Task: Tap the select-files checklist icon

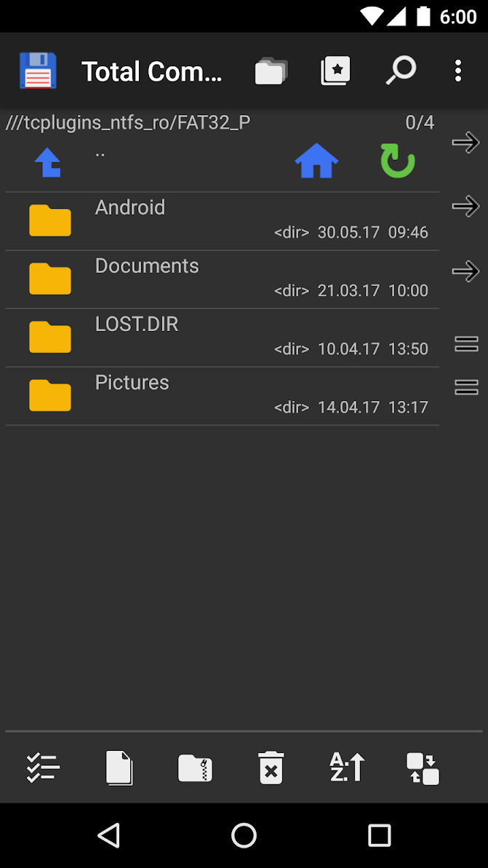Action: pyautogui.click(x=43, y=768)
